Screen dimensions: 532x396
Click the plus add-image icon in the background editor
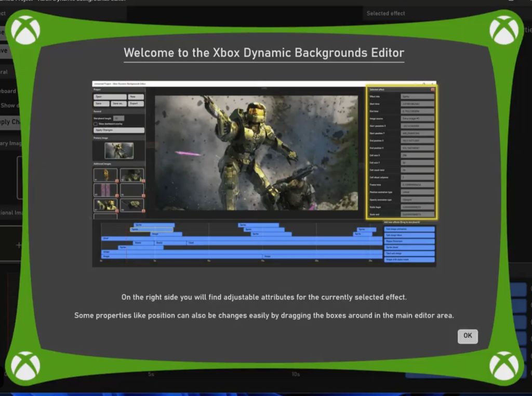click(19, 245)
